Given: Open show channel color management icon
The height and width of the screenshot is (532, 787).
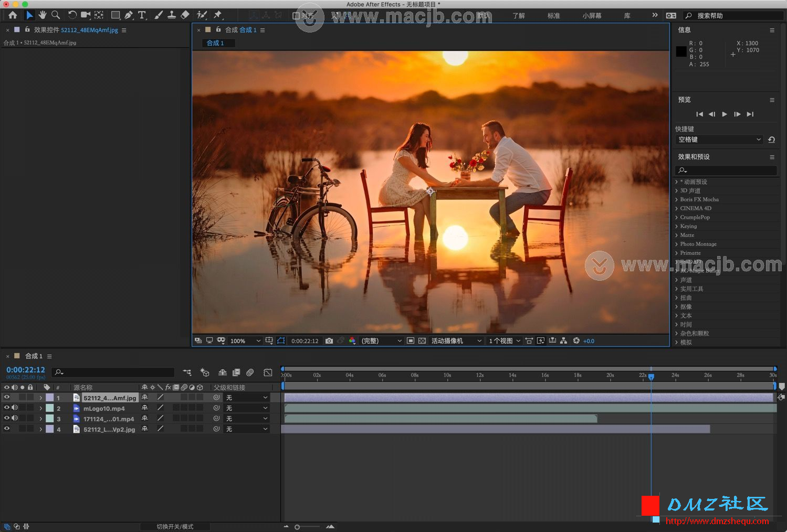Looking at the screenshot, I should pyautogui.click(x=352, y=341).
